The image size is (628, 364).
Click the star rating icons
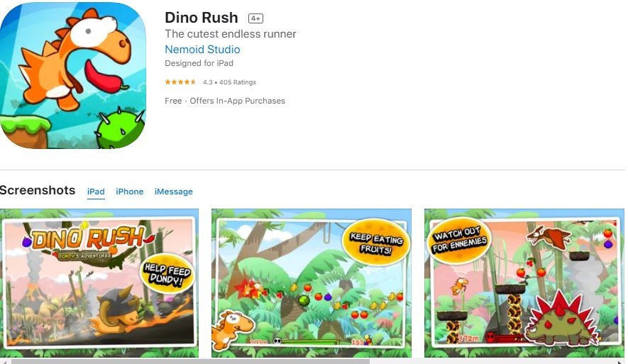[x=180, y=82]
